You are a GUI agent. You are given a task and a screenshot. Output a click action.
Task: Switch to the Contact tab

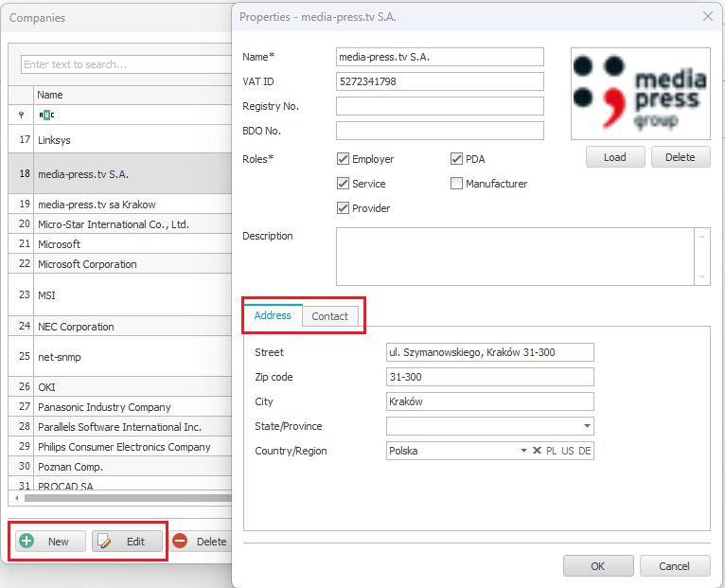(x=330, y=316)
